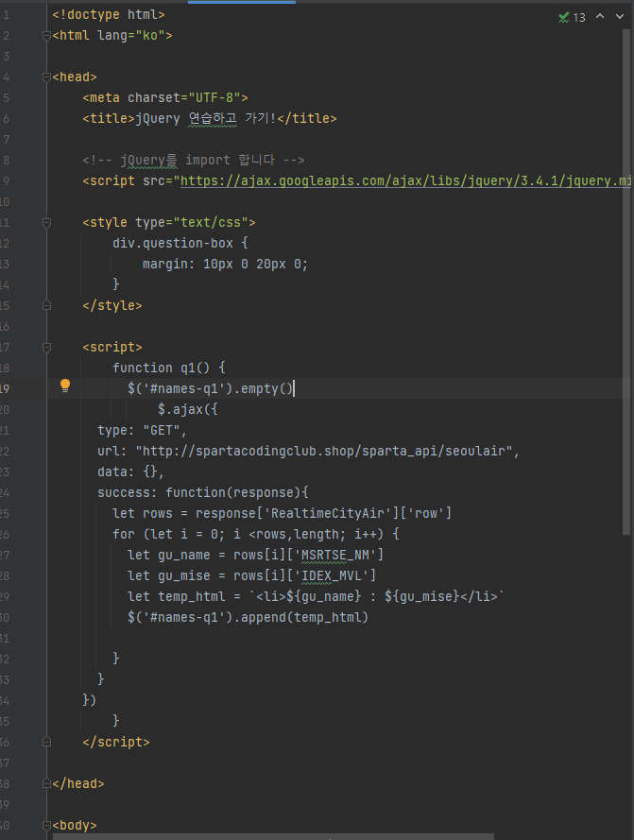
Task: Collapse the script block fold marker
Action: click(46, 348)
